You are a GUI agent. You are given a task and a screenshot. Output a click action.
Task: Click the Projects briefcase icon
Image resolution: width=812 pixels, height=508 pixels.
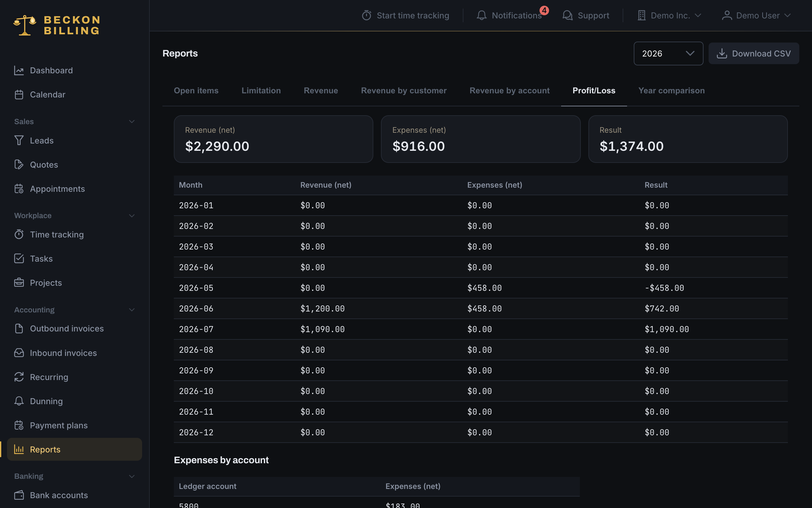[x=19, y=283]
